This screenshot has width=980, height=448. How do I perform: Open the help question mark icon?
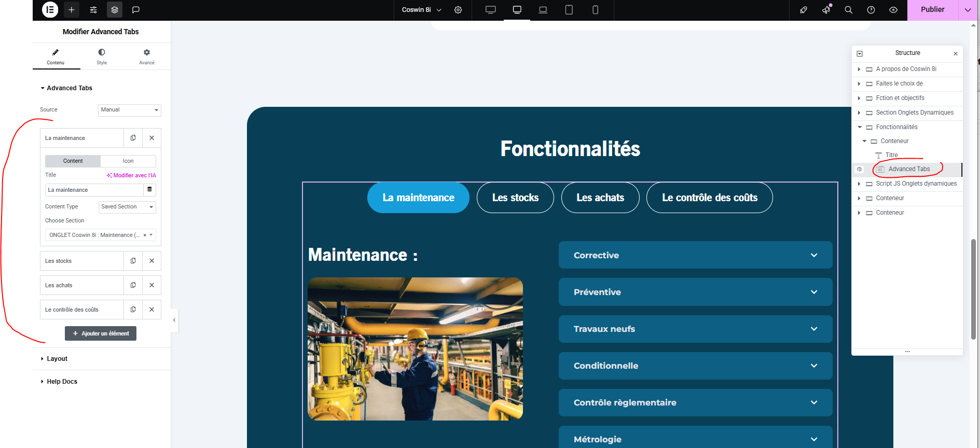click(871, 10)
